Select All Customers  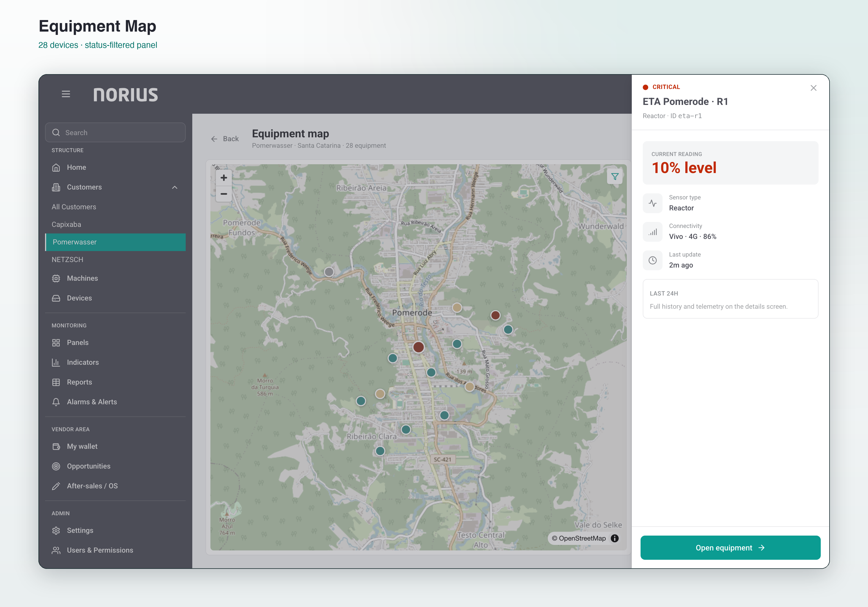(x=115, y=207)
